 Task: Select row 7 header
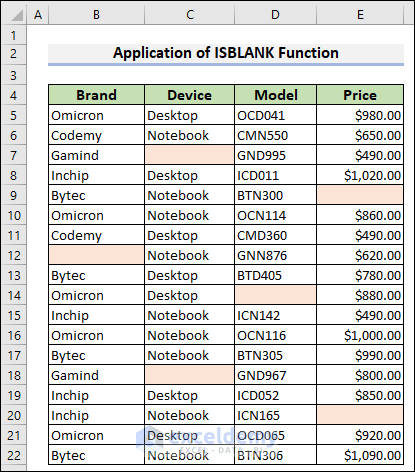click(14, 155)
